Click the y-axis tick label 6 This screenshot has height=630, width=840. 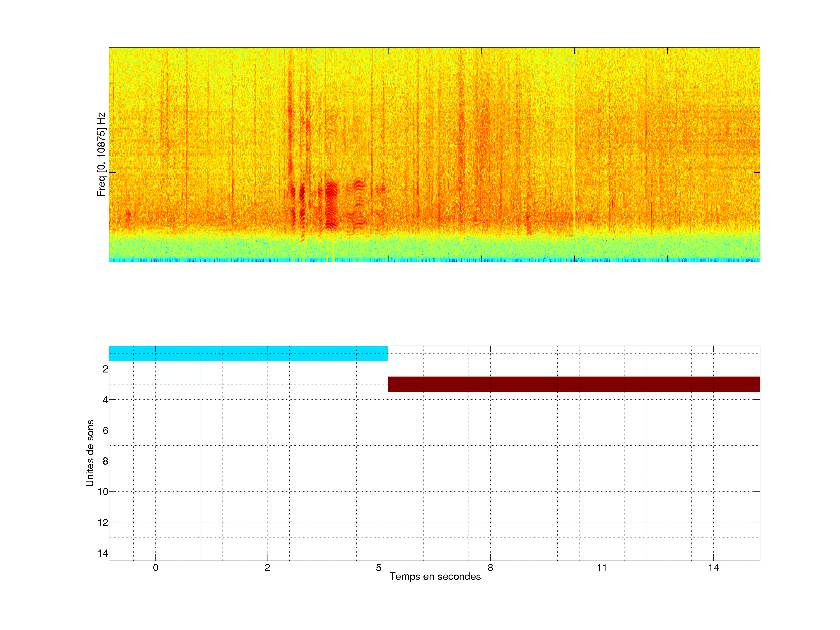click(x=105, y=430)
